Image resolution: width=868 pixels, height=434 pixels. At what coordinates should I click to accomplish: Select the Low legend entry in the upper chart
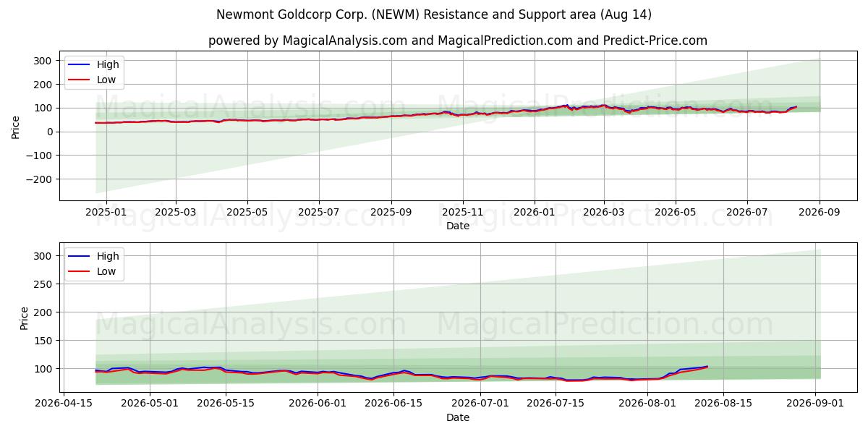pyautogui.click(x=93, y=80)
